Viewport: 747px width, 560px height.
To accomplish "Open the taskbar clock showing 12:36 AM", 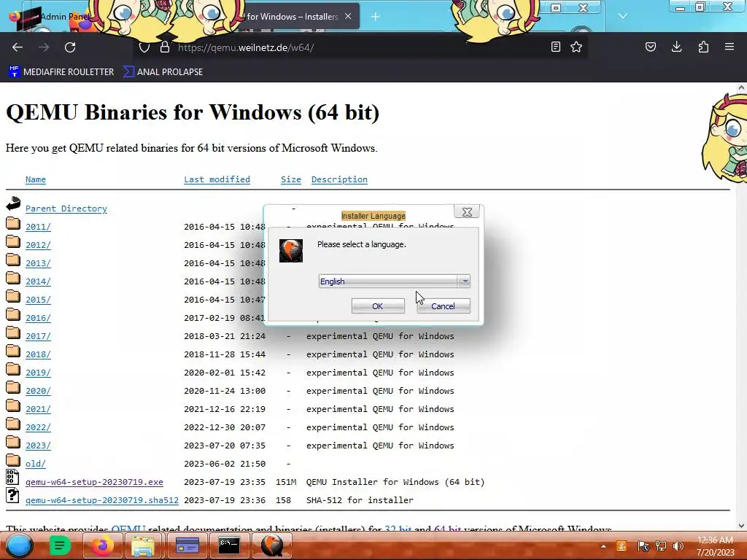I will pos(715,546).
